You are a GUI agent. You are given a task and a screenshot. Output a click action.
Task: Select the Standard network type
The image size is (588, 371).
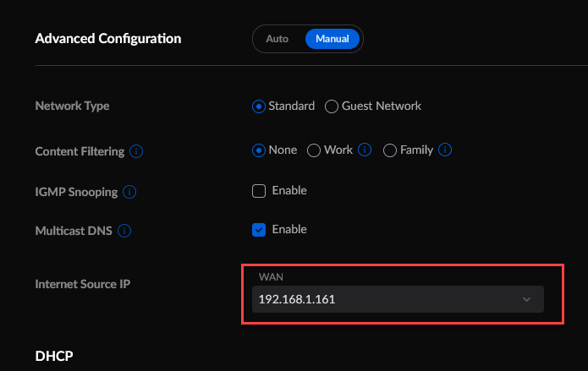(x=259, y=106)
